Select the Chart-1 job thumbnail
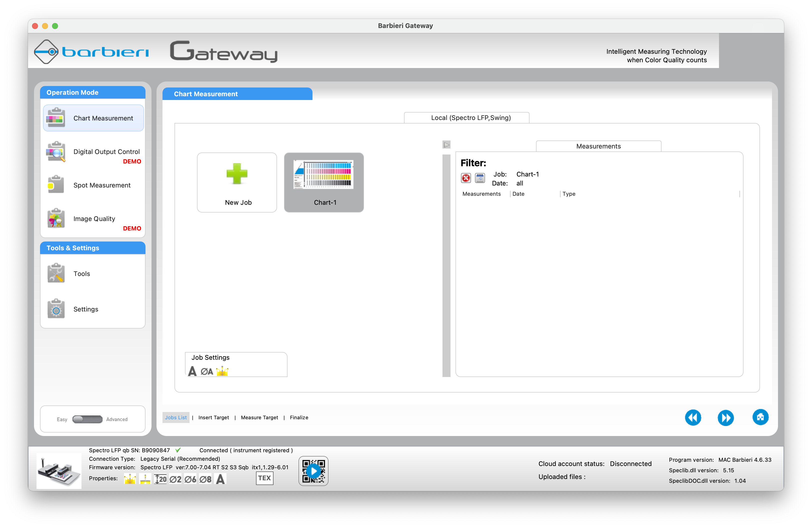Image resolution: width=812 pixels, height=528 pixels. [x=324, y=182]
